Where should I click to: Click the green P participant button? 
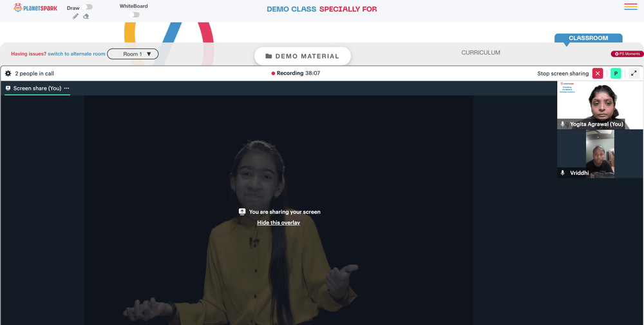coord(616,74)
